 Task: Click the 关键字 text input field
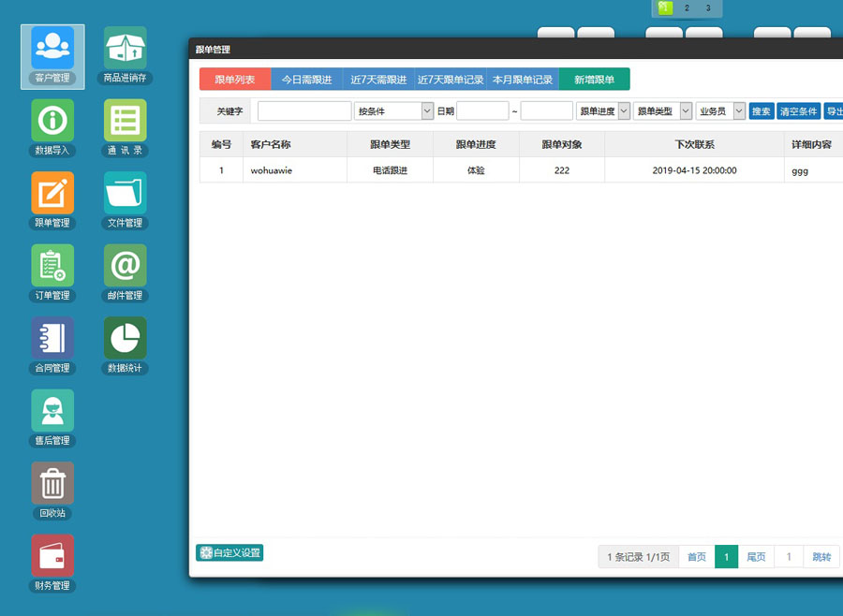(x=304, y=111)
